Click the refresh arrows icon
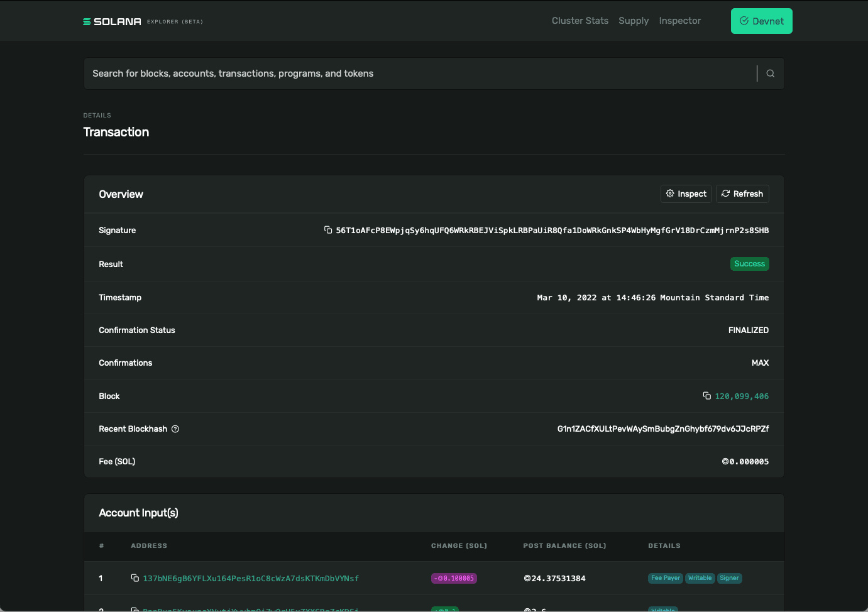 pyautogui.click(x=725, y=194)
